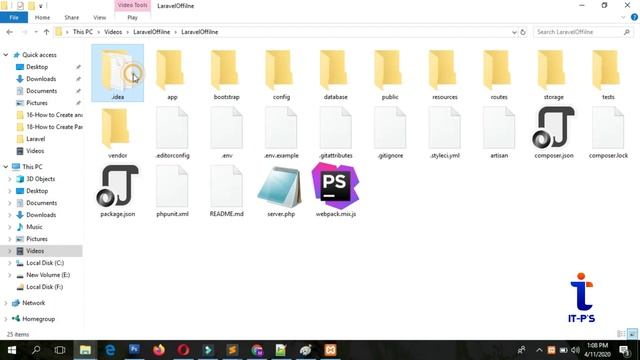Select the server.php file
This screenshot has height=360, width=640.
tap(281, 191)
